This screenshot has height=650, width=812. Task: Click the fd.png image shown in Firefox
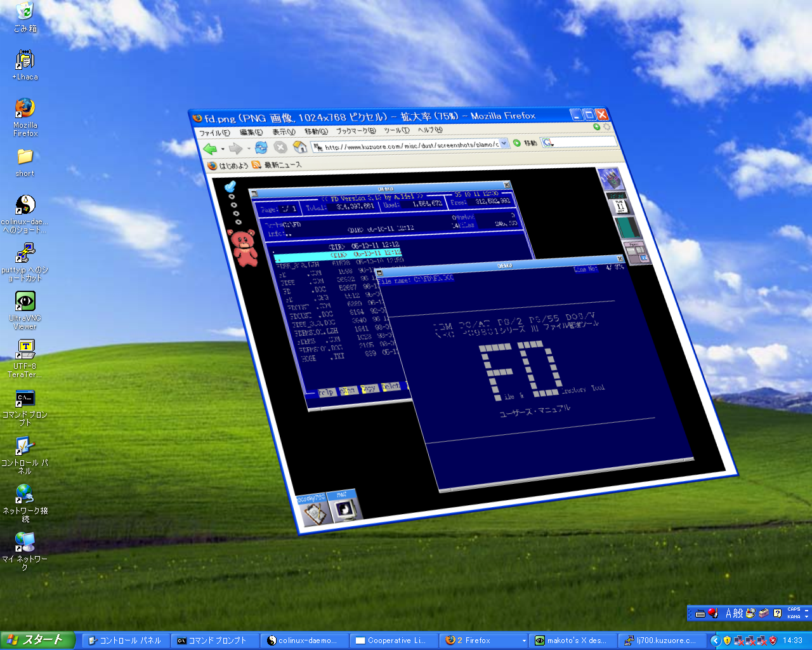(x=469, y=346)
